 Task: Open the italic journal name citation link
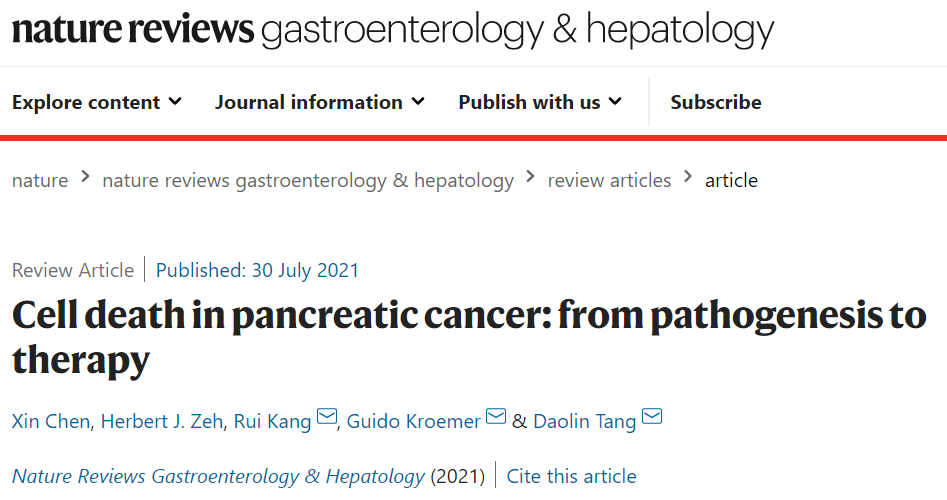tap(218, 476)
